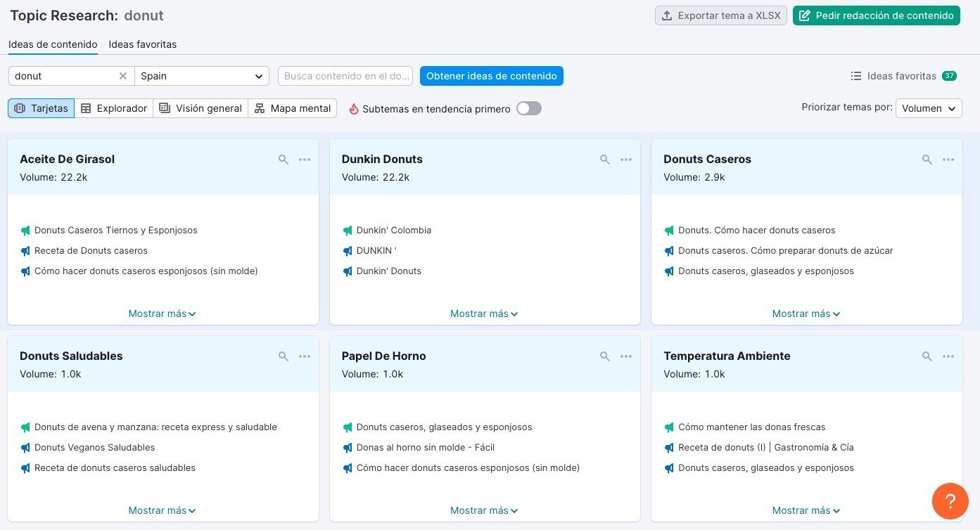The image size is (980, 530).
Task: Open the Priorizar temas por Volumen dropdown
Action: [929, 108]
